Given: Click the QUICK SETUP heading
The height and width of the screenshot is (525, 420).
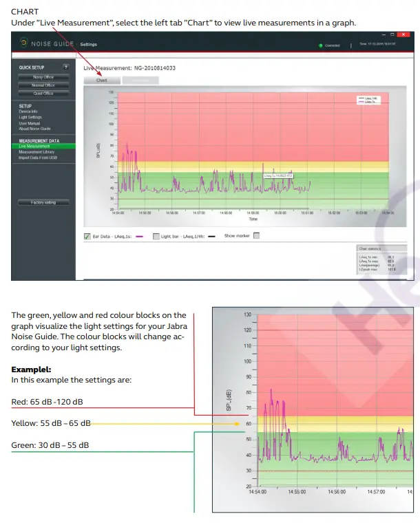Looking at the screenshot, I should (32, 67).
